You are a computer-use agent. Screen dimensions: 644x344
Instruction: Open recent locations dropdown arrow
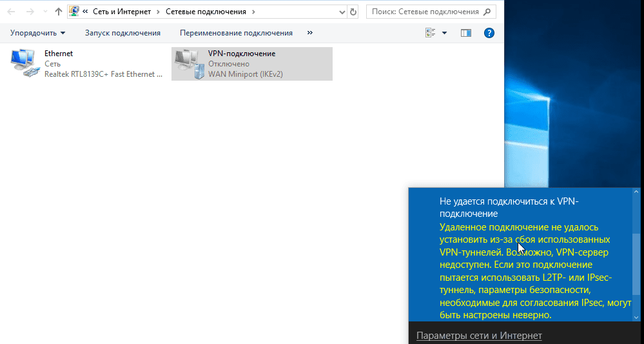45,12
